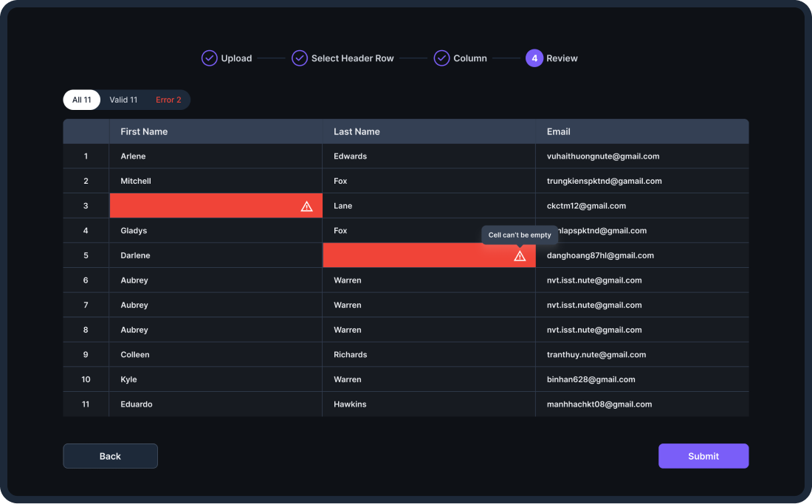Click Eduardo's Last Name cell showing Hawkins
Image resolution: width=812 pixels, height=504 pixels.
coord(347,404)
